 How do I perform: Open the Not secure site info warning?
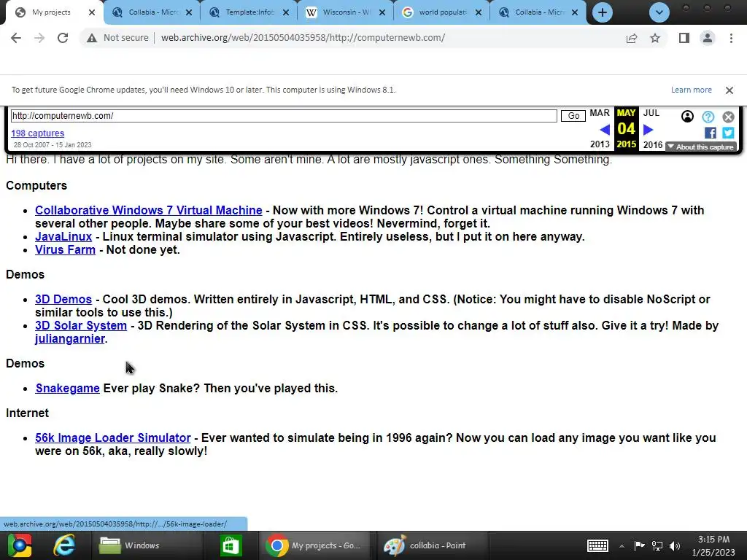tap(117, 38)
